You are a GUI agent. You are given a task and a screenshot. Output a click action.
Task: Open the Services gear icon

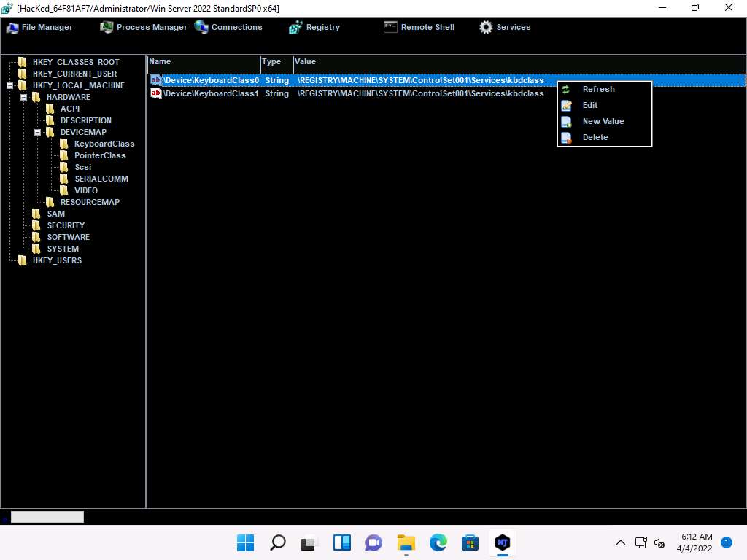(x=486, y=27)
